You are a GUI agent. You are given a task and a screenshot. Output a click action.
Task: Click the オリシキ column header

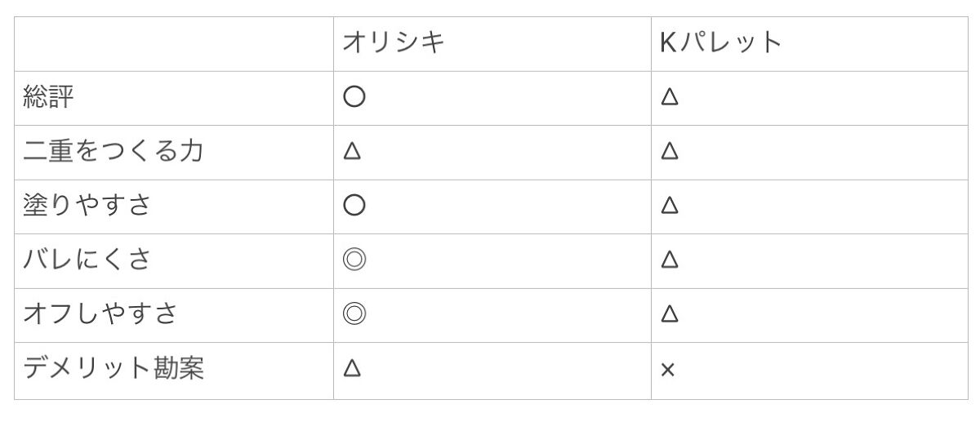click(x=393, y=42)
